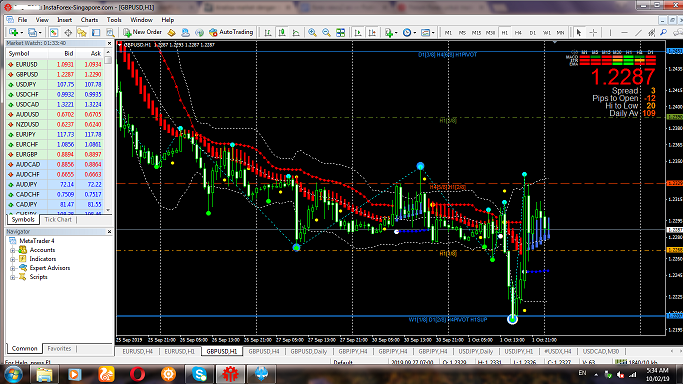Select EURUSD row in Market Watch
683x384 pixels.
(54, 64)
